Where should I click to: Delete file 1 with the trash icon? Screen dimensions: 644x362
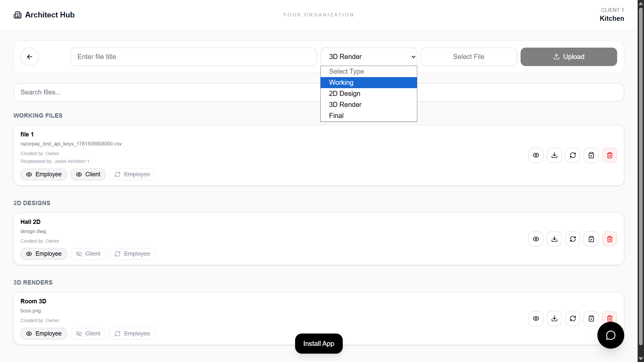pos(609,155)
